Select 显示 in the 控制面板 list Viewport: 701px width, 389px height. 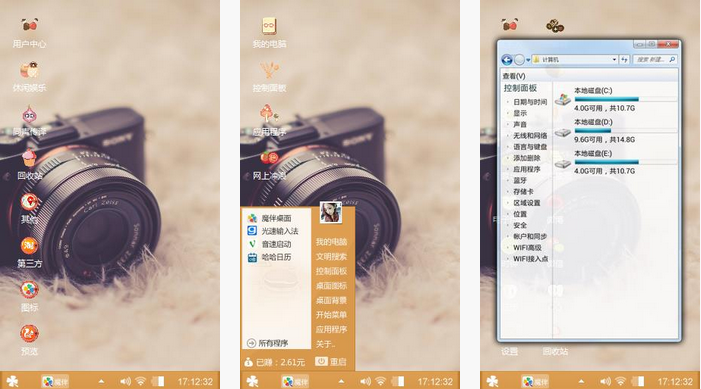click(520, 113)
